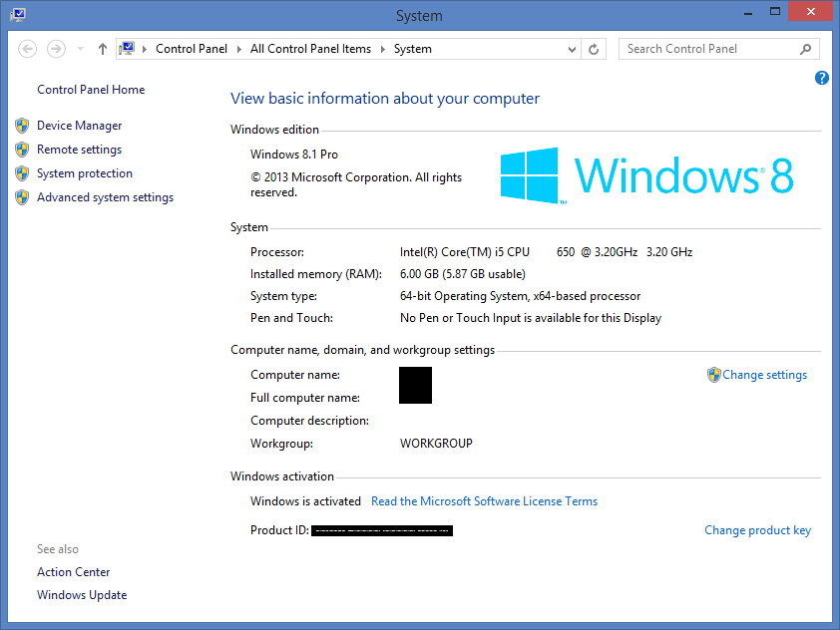Read the Microsoft Software License Terms

pyautogui.click(x=484, y=501)
